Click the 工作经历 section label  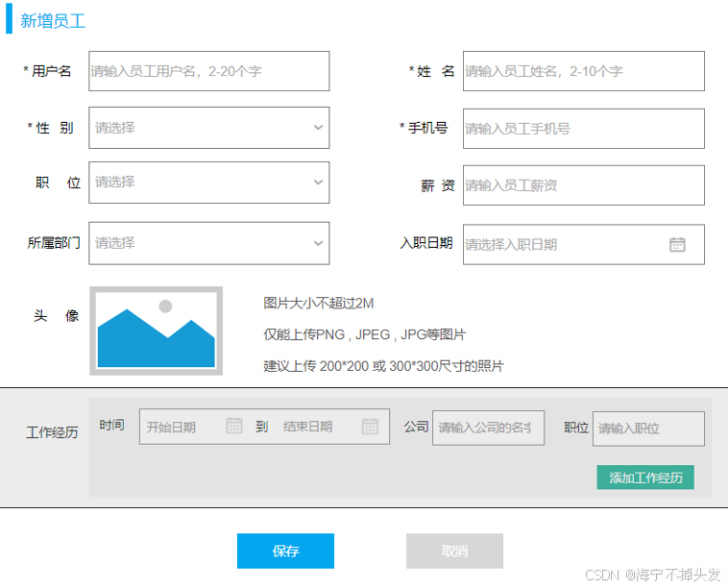click(x=52, y=432)
